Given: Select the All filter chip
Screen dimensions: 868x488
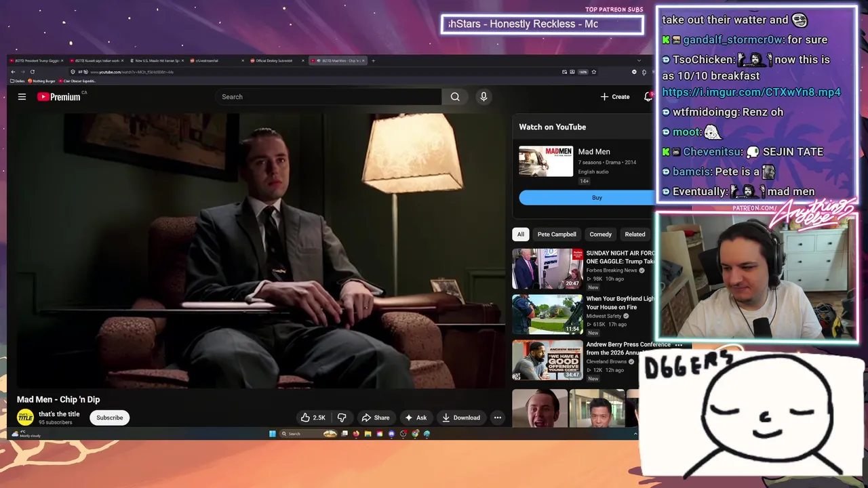Looking at the screenshot, I should (520, 235).
